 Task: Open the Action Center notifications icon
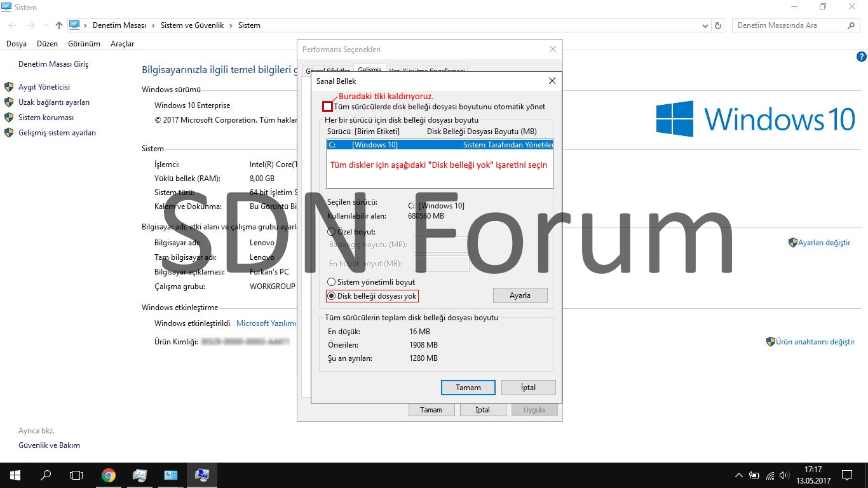pos(846,475)
